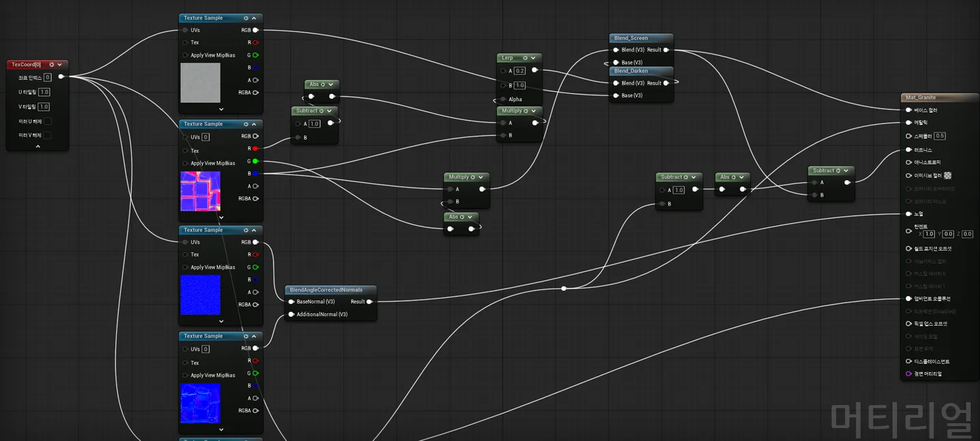Click the Alpha input pin on the Lerp node
Screen dimensions: 980x441
[x=503, y=99]
